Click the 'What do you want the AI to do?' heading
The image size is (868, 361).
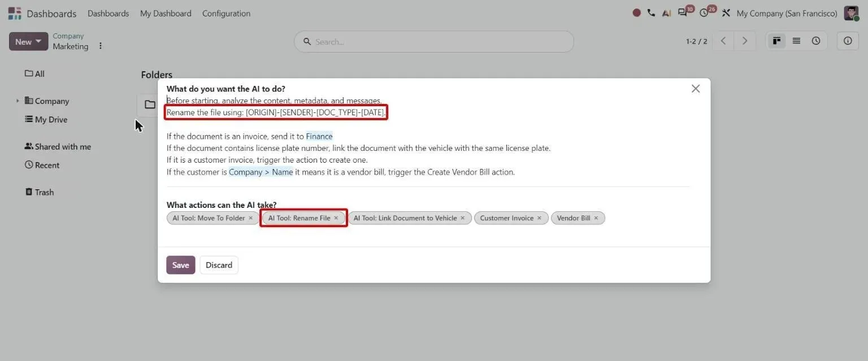226,89
